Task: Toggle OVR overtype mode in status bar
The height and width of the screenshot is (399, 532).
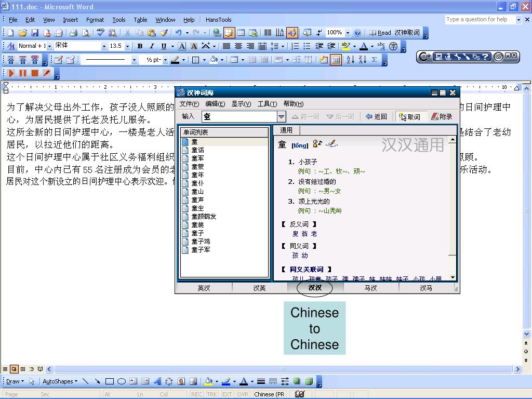Action: 243,394
